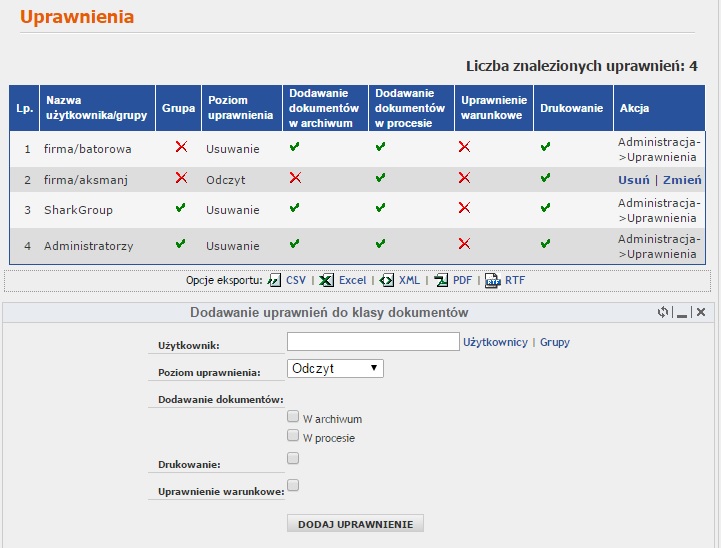Tick the Drukowanie checkbox
Image resolution: width=721 pixels, height=548 pixels.
tap(293, 458)
